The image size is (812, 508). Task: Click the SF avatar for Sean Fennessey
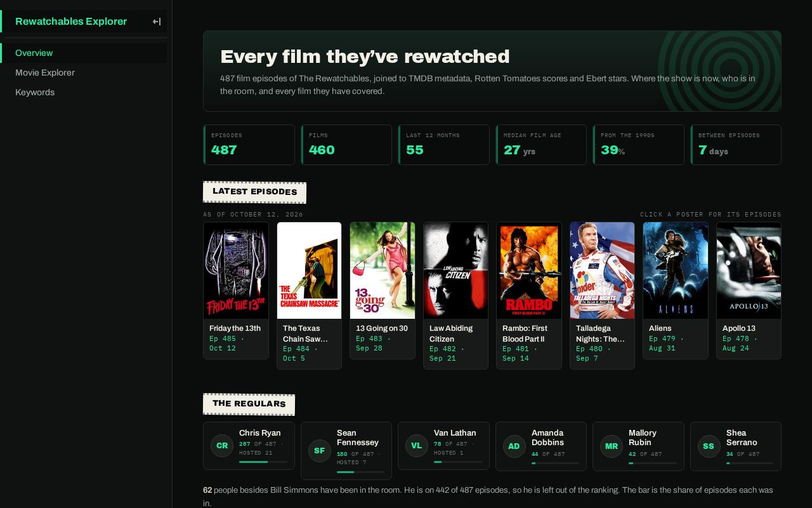pyautogui.click(x=319, y=451)
